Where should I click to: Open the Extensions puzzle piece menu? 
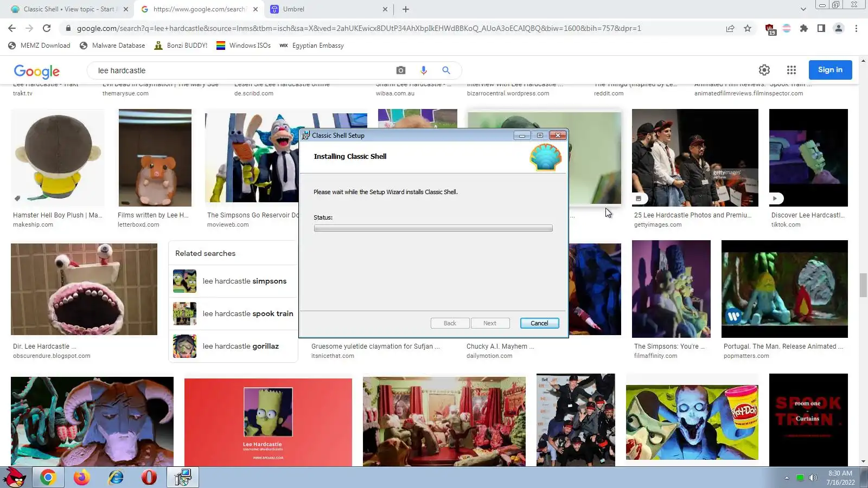click(804, 28)
